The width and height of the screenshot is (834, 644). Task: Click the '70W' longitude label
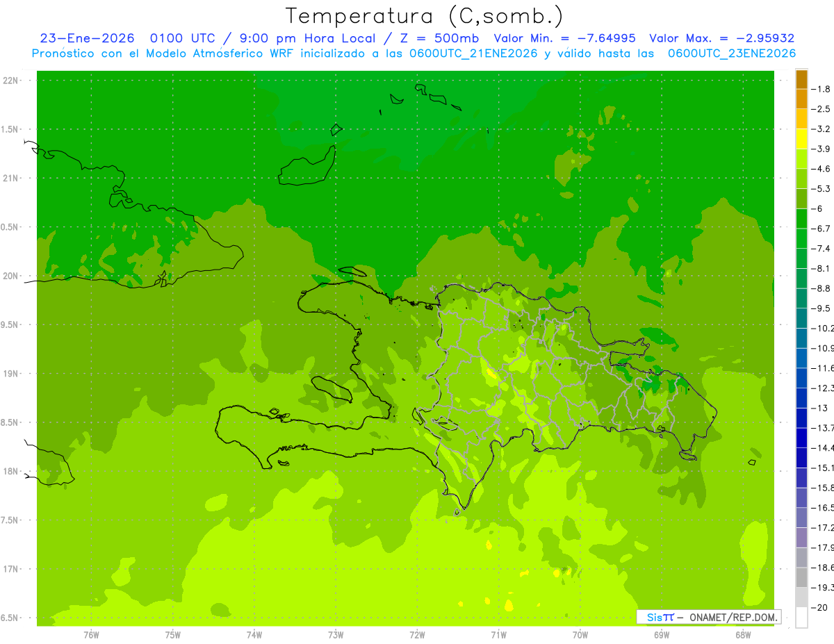580,634
